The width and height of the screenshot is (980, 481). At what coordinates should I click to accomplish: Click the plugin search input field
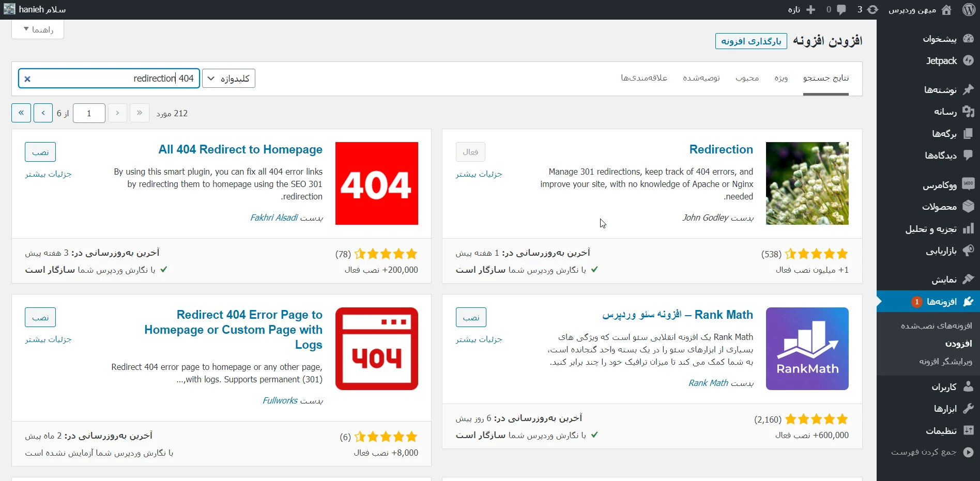pos(109,79)
